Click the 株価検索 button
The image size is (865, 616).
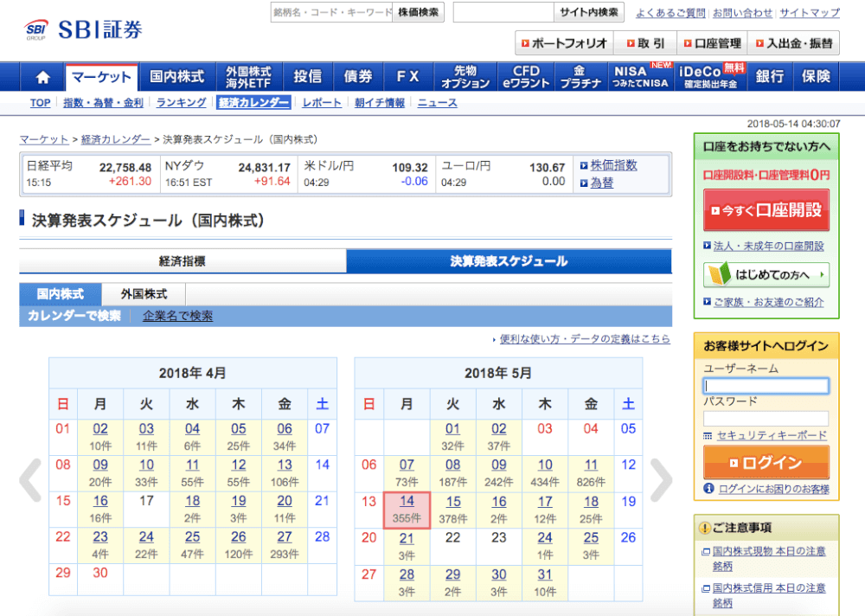click(x=418, y=12)
